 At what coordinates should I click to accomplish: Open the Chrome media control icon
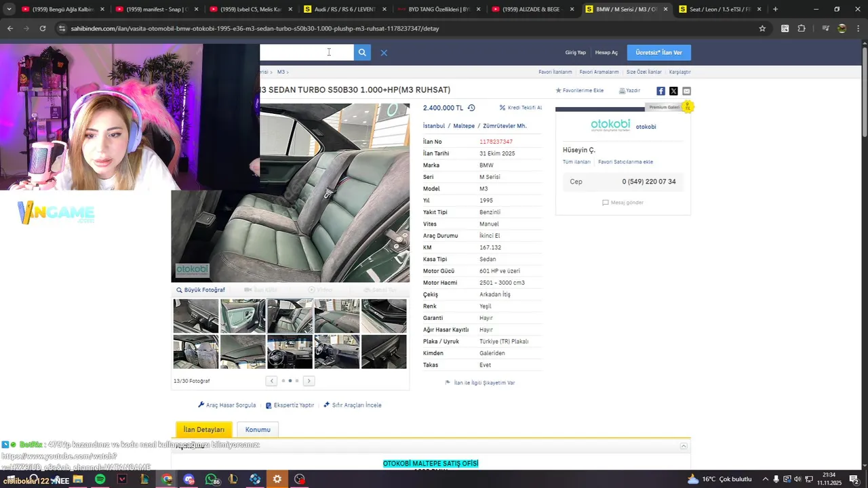pos(825,28)
